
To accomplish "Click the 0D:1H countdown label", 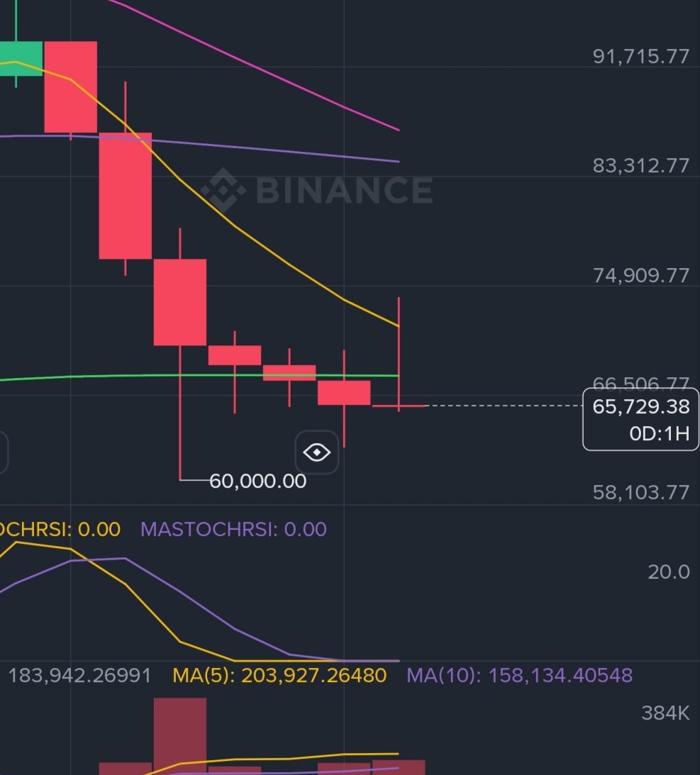I will [x=659, y=434].
